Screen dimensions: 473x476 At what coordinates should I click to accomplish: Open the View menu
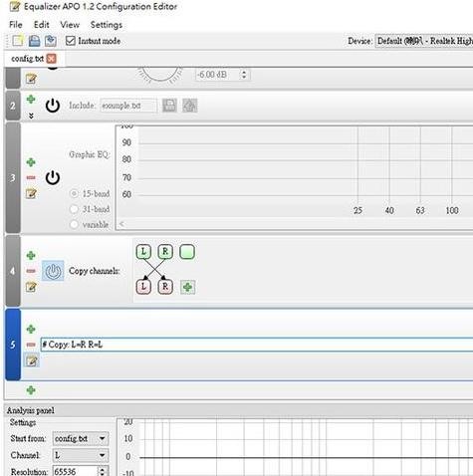click(70, 25)
